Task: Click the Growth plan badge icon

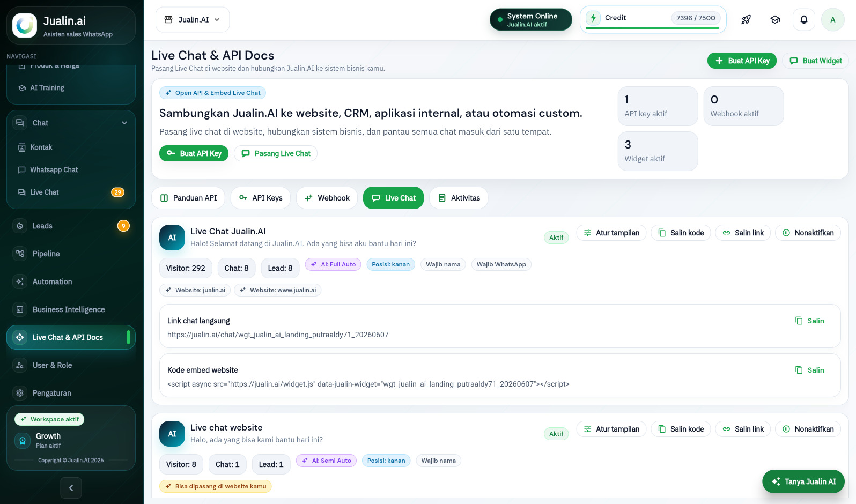Action: (23, 441)
